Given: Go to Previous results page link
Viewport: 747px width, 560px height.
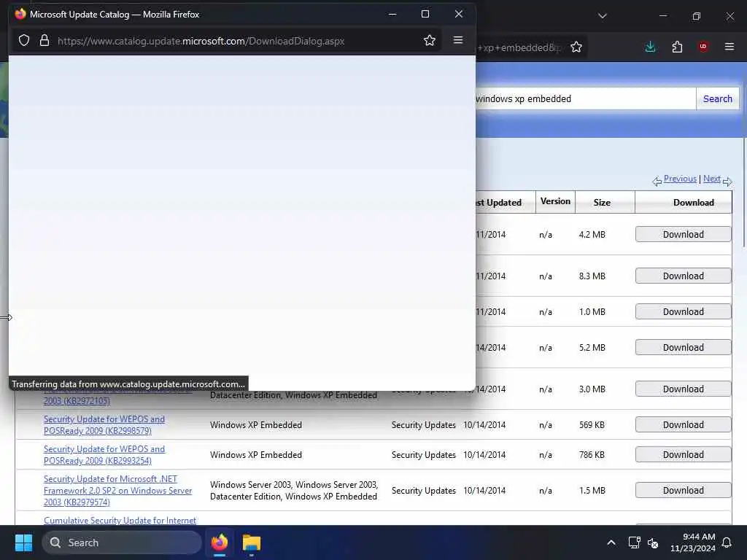Looking at the screenshot, I should click(680, 179).
